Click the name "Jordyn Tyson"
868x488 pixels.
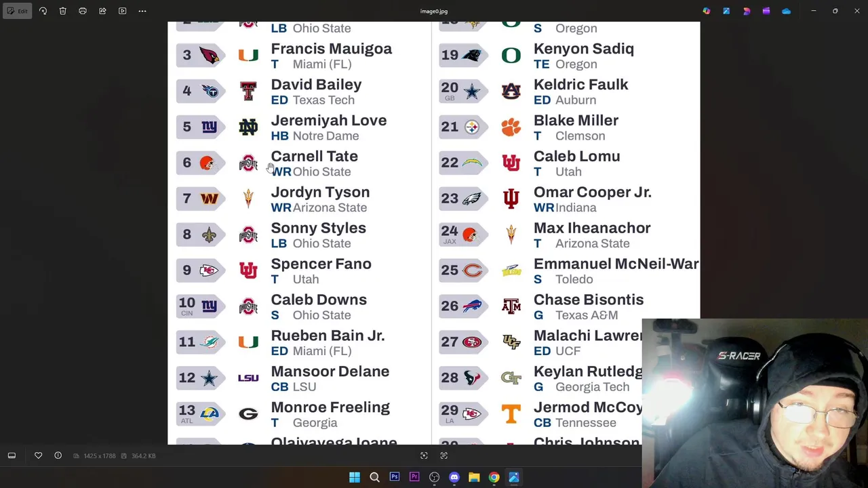pos(320,192)
